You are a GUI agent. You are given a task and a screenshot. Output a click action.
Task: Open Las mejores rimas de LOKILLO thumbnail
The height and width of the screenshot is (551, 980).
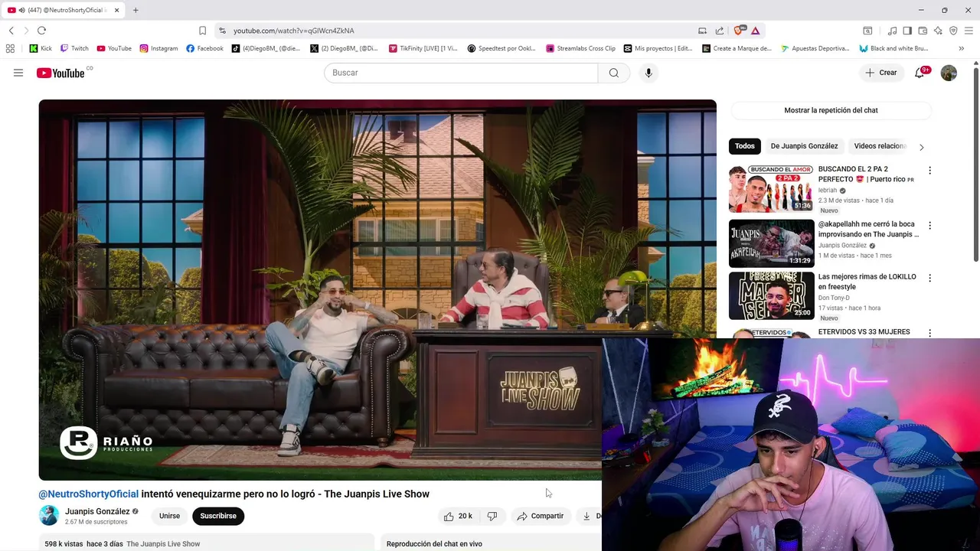771,295
